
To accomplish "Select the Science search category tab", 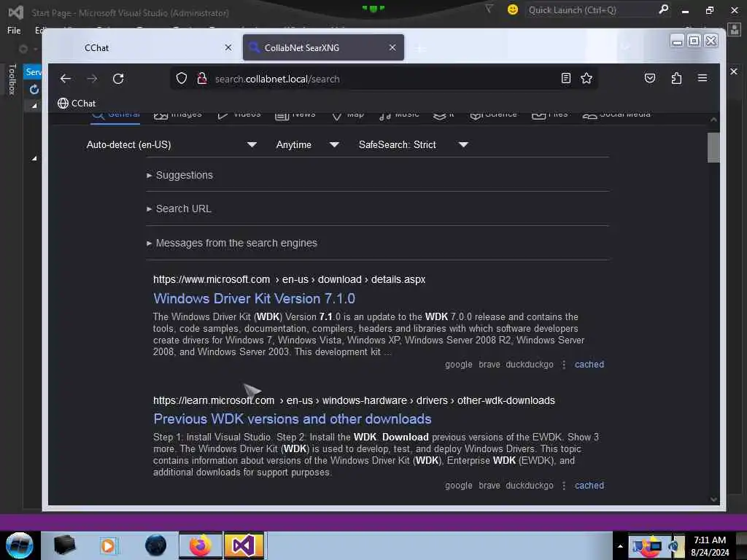I will pos(493,114).
